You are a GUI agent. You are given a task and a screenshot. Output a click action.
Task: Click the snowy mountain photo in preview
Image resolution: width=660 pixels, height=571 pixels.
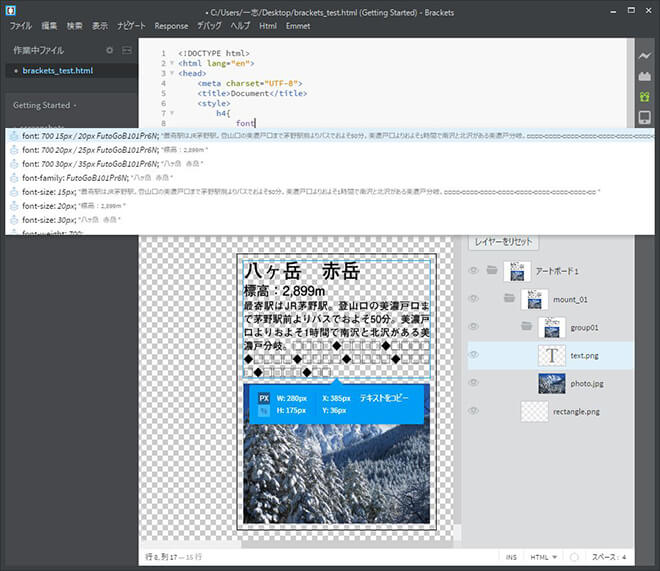(x=336, y=473)
